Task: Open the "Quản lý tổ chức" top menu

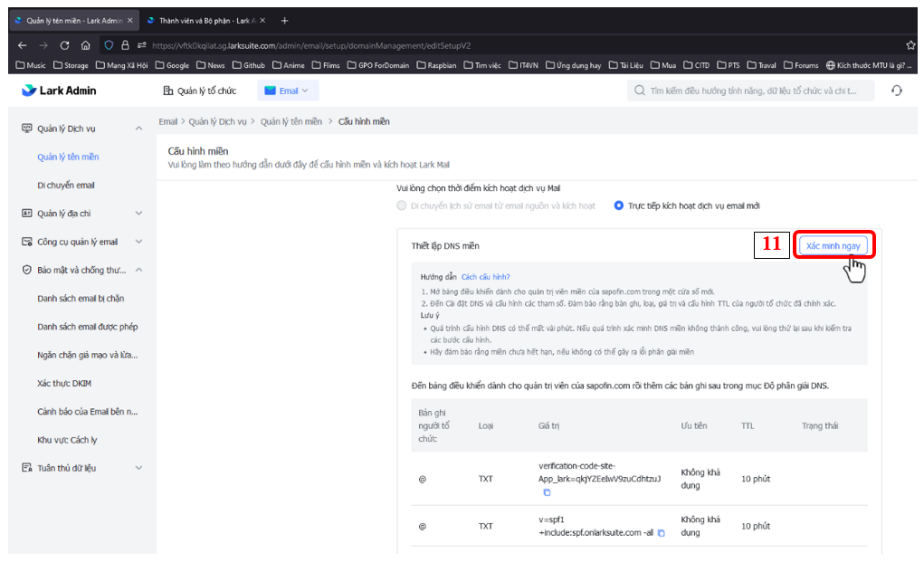Action: pos(199,91)
